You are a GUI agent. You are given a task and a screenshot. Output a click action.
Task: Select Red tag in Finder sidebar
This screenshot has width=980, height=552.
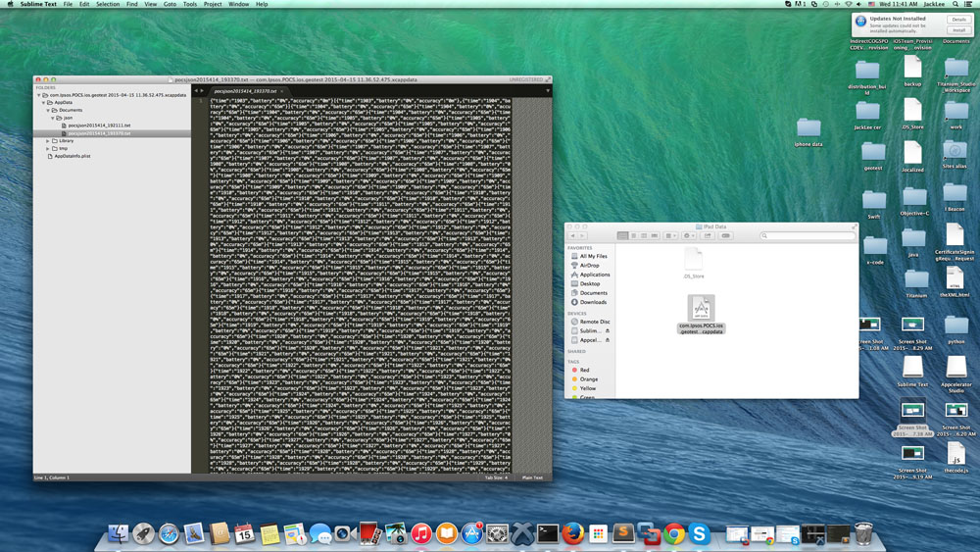[x=581, y=370]
